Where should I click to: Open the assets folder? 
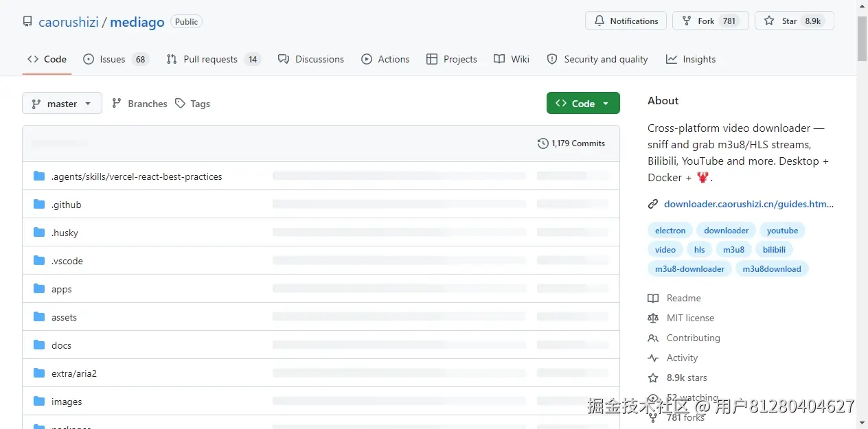(64, 317)
